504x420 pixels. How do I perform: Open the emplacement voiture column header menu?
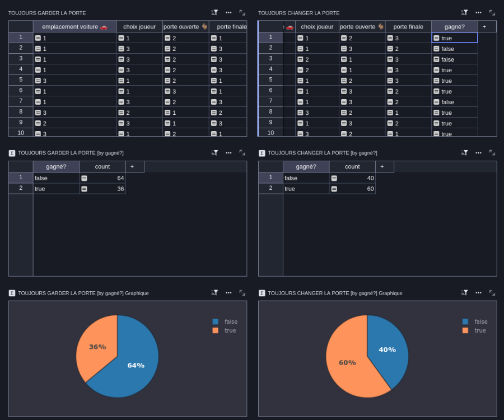click(74, 27)
